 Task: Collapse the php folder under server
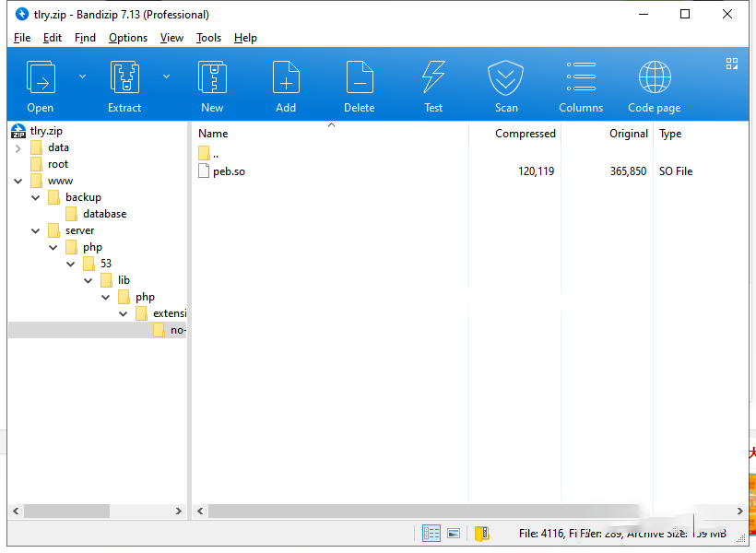coord(53,248)
